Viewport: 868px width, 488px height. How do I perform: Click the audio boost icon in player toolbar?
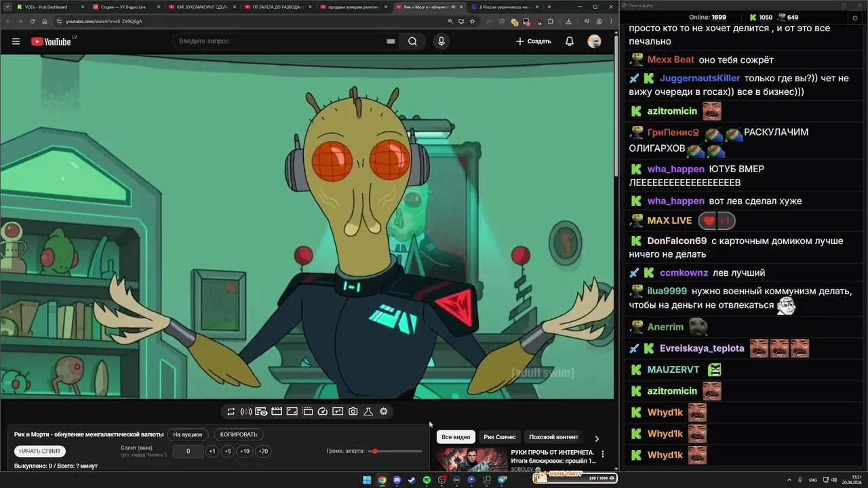(x=246, y=411)
